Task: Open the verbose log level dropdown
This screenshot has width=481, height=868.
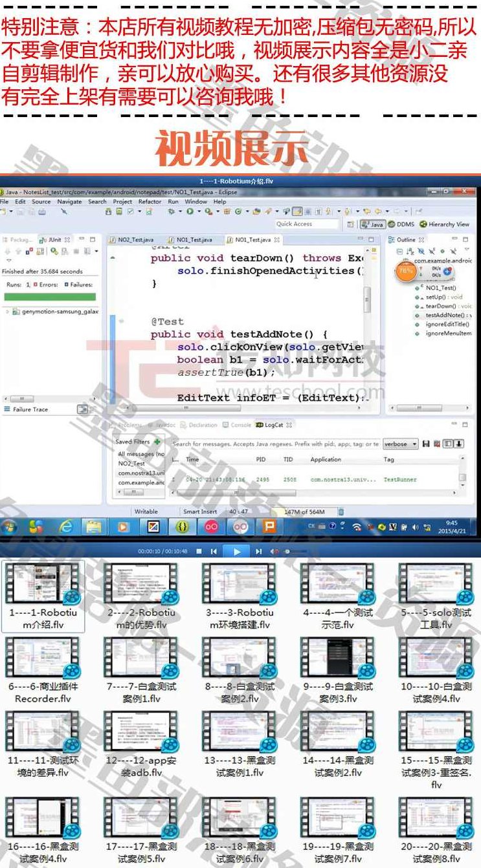Action: 400,444
